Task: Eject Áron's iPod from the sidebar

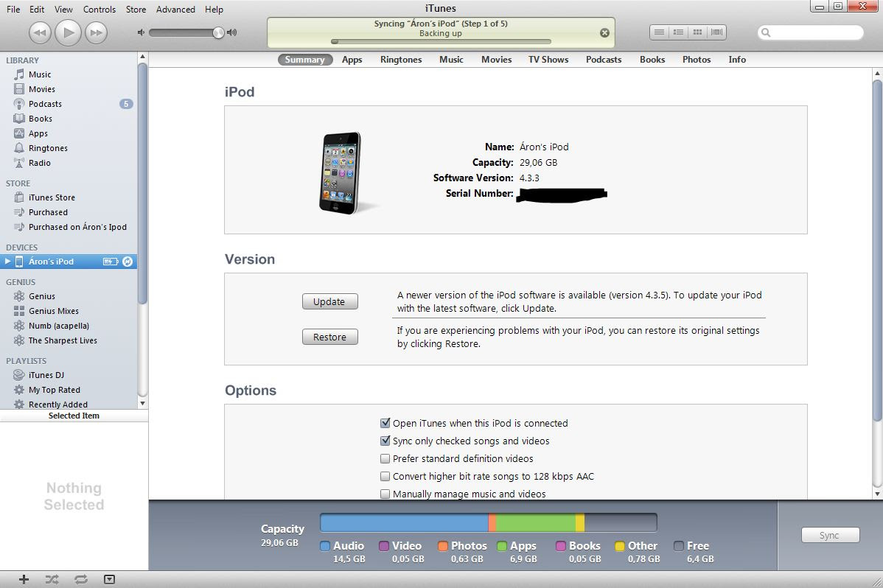Action: click(128, 262)
